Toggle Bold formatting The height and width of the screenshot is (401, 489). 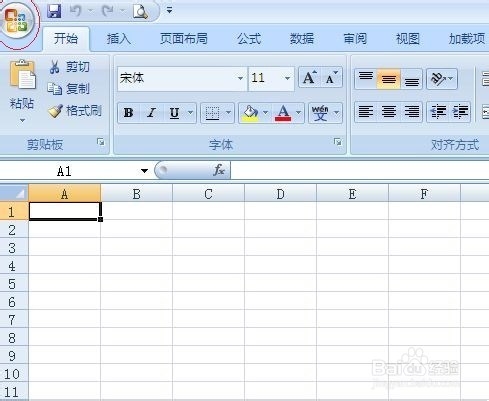click(x=129, y=113)
